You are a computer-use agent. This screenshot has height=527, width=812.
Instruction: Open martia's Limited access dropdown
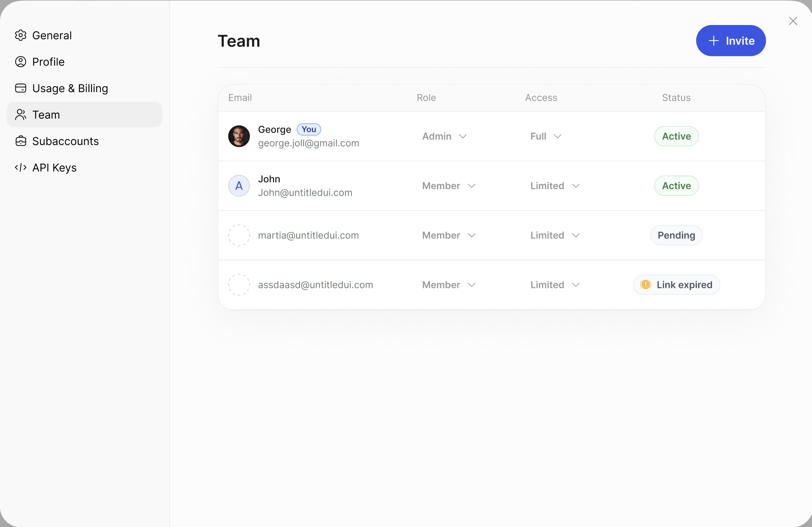point(555,236)
